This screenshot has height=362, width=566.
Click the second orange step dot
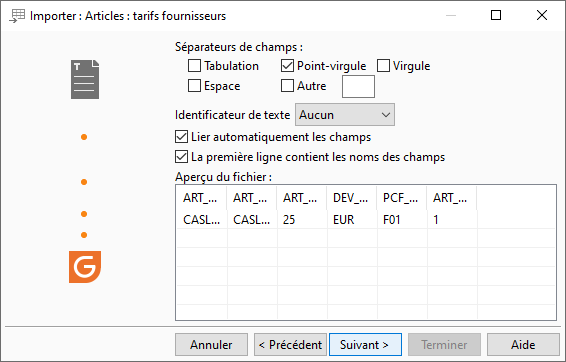(x=84, y=182)
